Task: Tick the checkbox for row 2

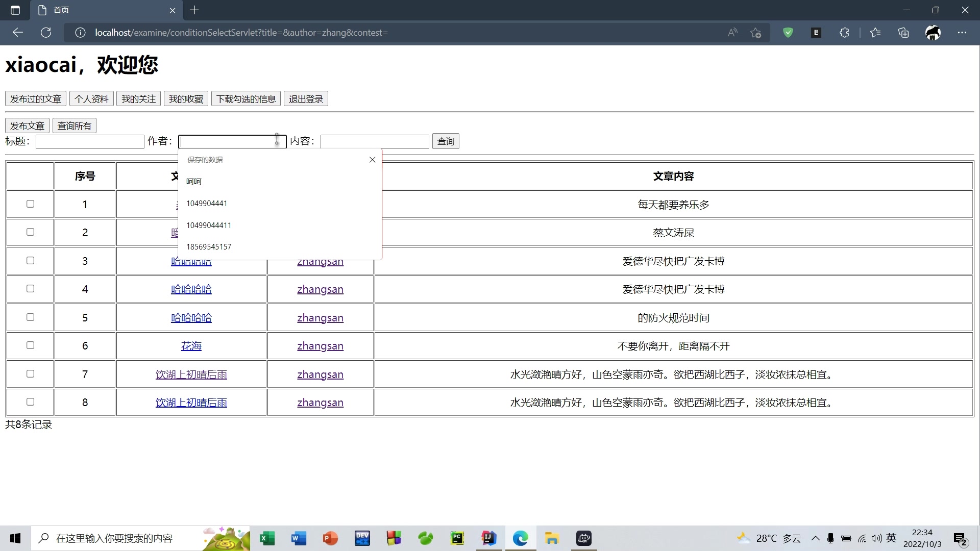Action: tap(30, 232)
